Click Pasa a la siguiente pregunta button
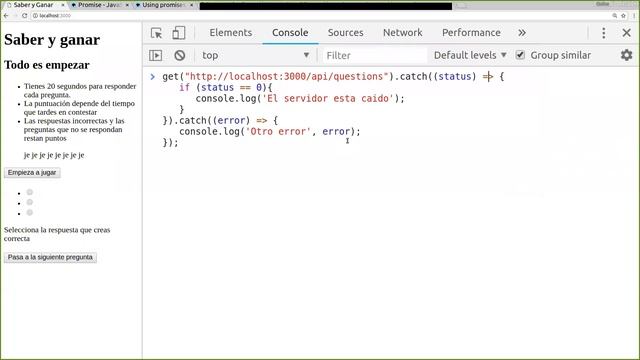The image size is (640, 360). coord(50,258)
